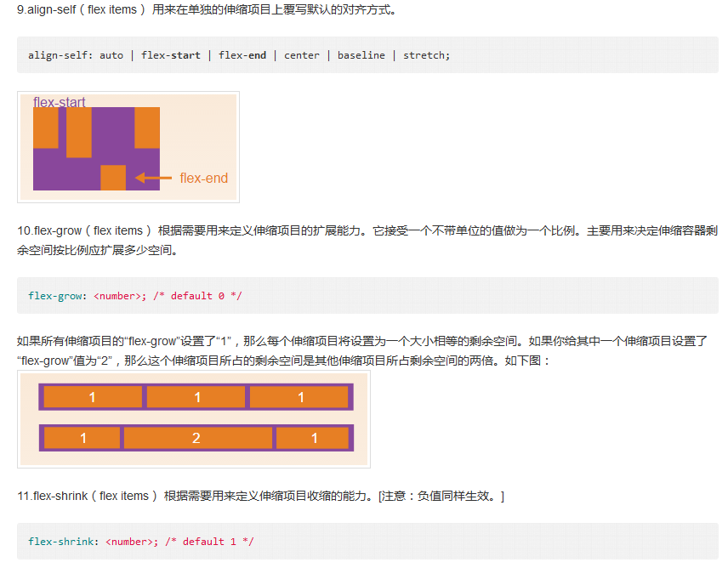Click the word 'stretch;' in the align-self code
Viewport: 728px width, 568px height.
click(x=426, y=55)
